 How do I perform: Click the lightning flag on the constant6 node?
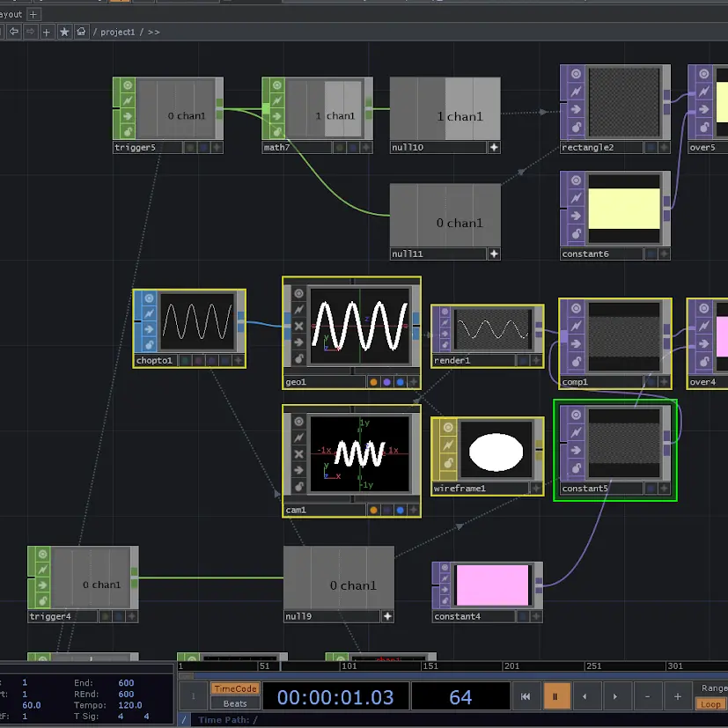[x=575, y=200]
